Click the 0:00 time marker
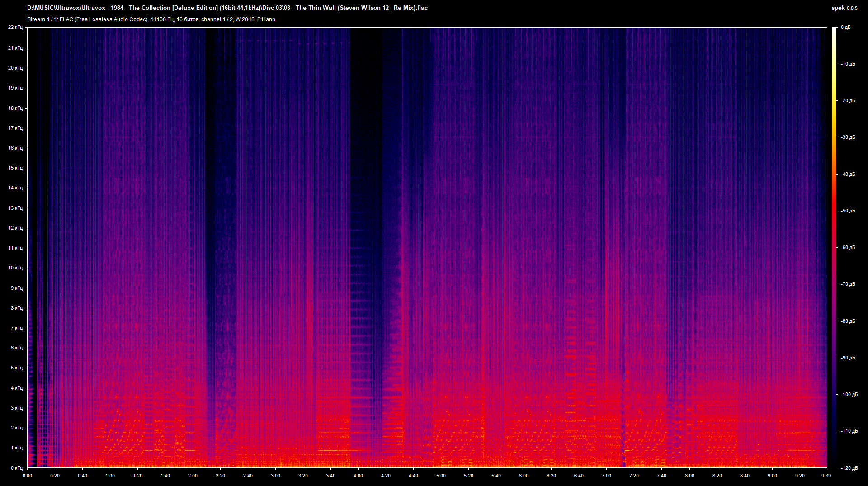 click(28, 476)
